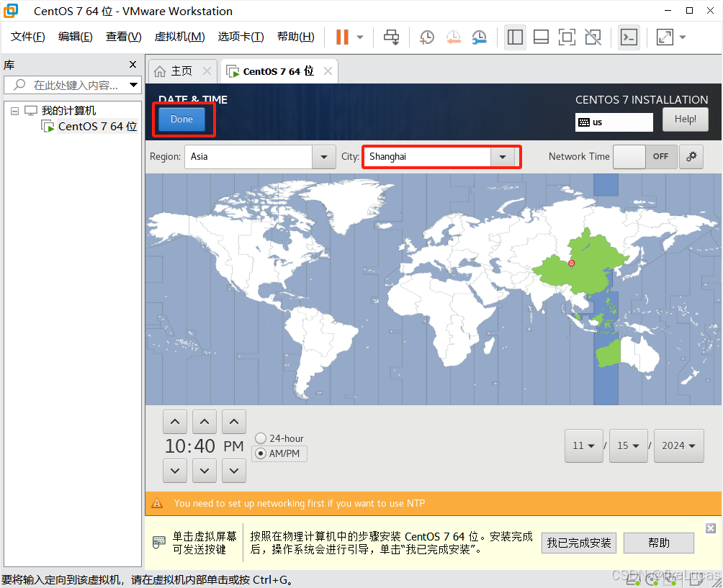723x588 pixels.
Task: Open the 选项卡(T) menu
Action: (x=241, y=37)
